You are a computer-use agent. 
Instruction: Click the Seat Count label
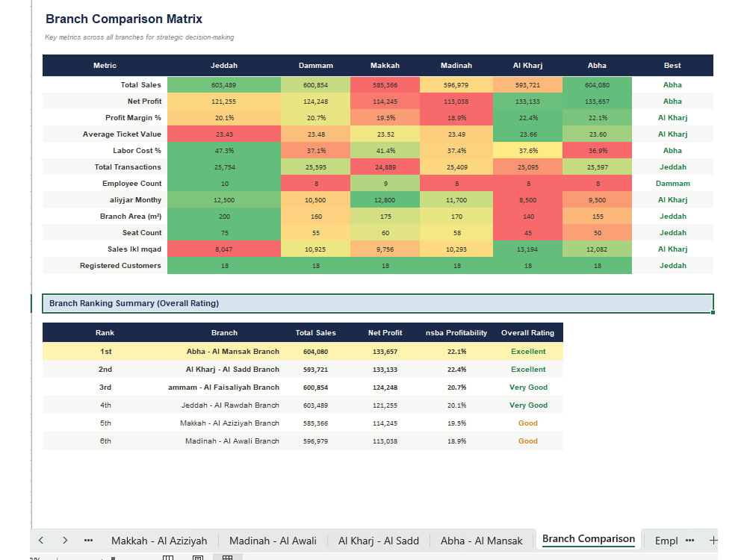(142, 233)
